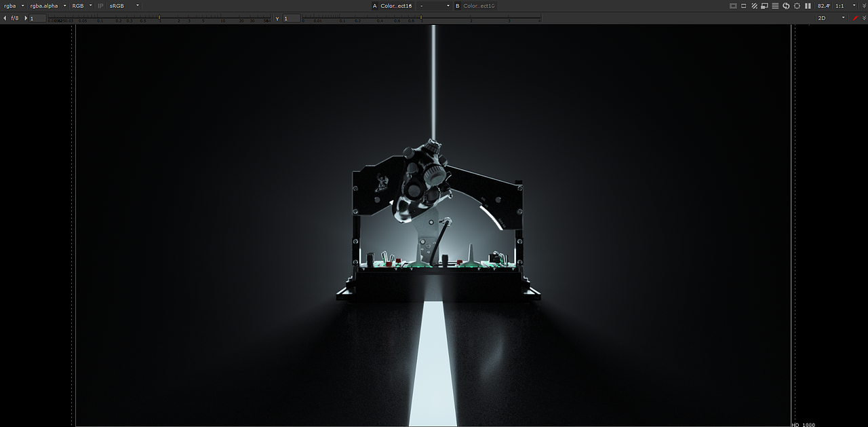
Task: Click the f/8 f-stop label
Action: pyautogui.click(x=16, y=18)
